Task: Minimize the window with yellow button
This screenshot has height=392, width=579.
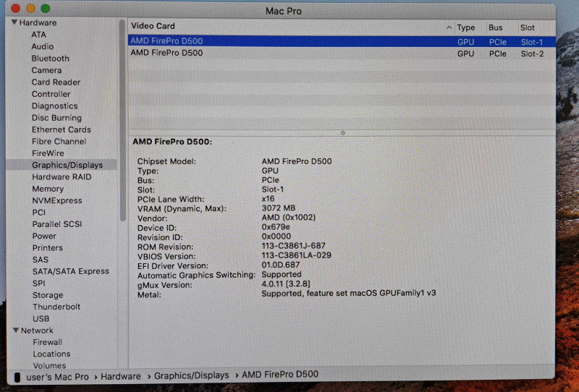Action: pyautogui.click(x=30, y=9)
